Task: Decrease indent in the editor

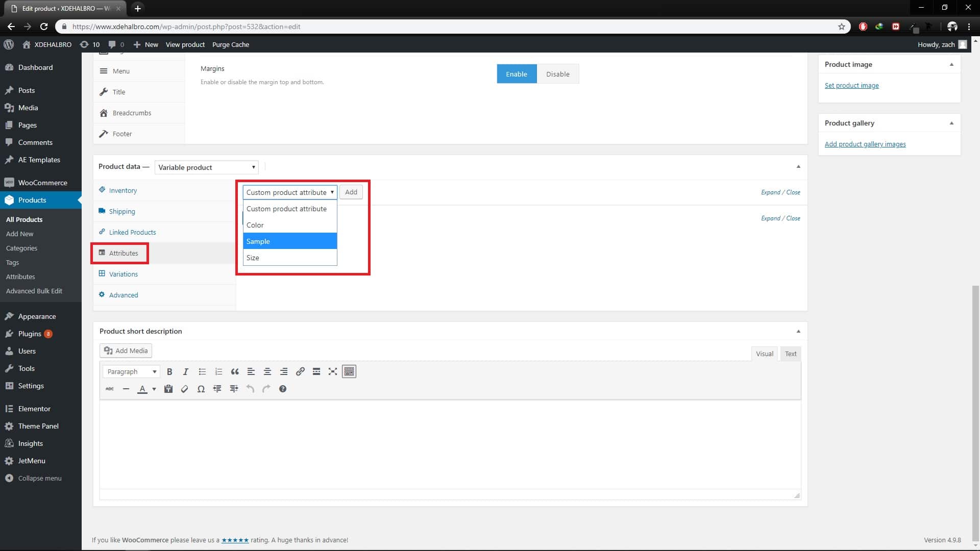Action: pyautogui.click(x=217, y=389)
